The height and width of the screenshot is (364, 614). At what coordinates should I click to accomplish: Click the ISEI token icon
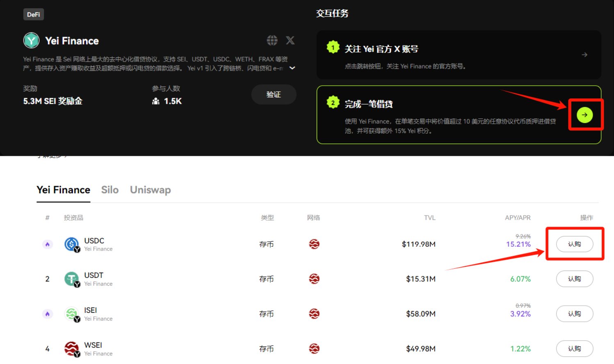72,314
